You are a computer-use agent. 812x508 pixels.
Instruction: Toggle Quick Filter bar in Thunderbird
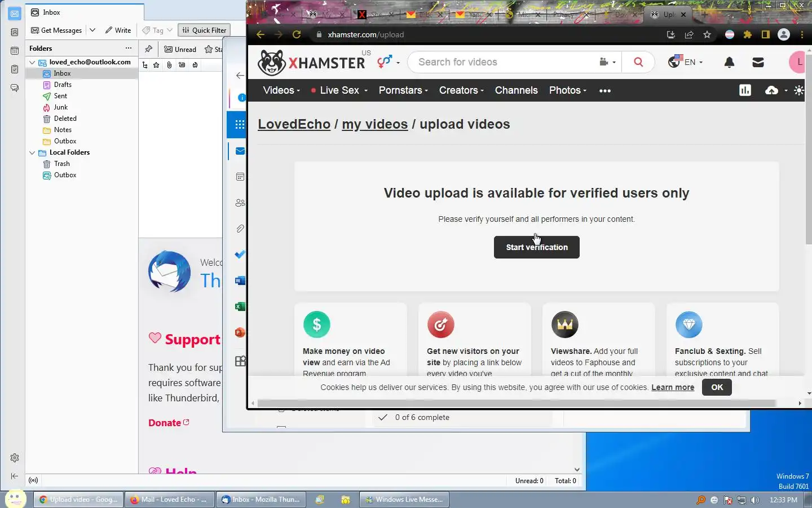click(x=204, y=30)
